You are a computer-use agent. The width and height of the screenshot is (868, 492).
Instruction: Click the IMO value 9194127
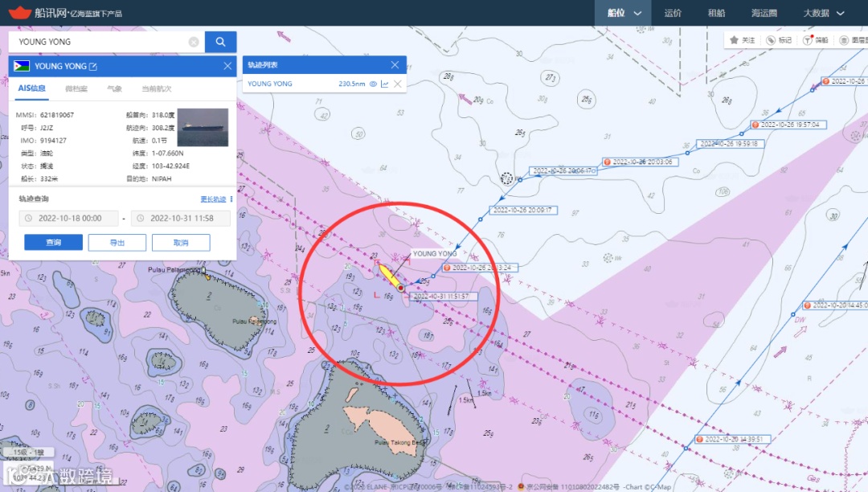click(x=53, y=141)
